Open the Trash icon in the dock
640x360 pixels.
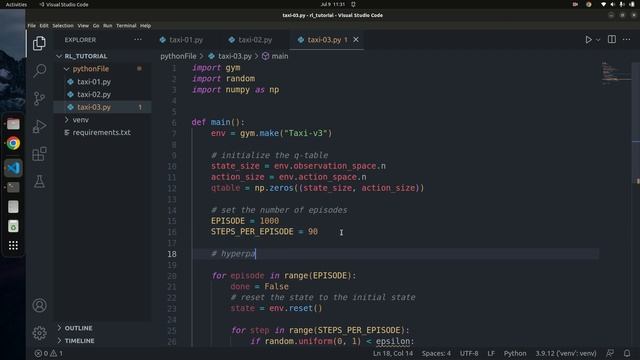(x=13, y=226)
